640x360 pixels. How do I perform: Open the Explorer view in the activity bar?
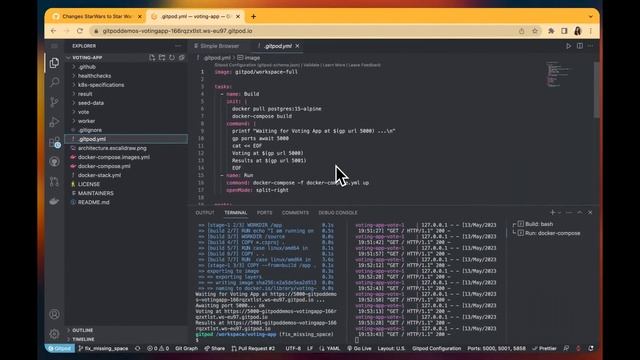click(54, 63)
